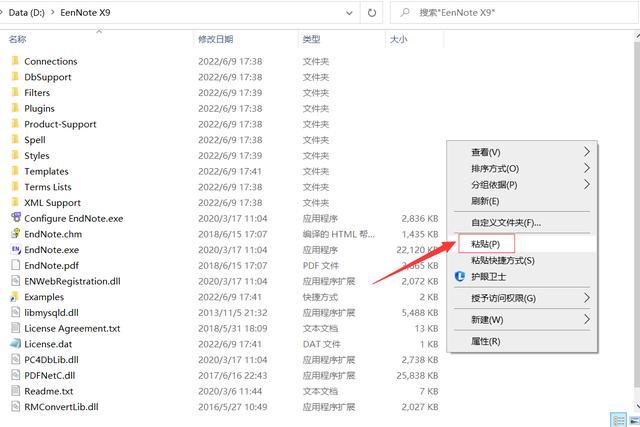The image size is (640, 427).
Task: Choose 粘贴快捷方式(S) in the context menu
Action: coord(522,260)
